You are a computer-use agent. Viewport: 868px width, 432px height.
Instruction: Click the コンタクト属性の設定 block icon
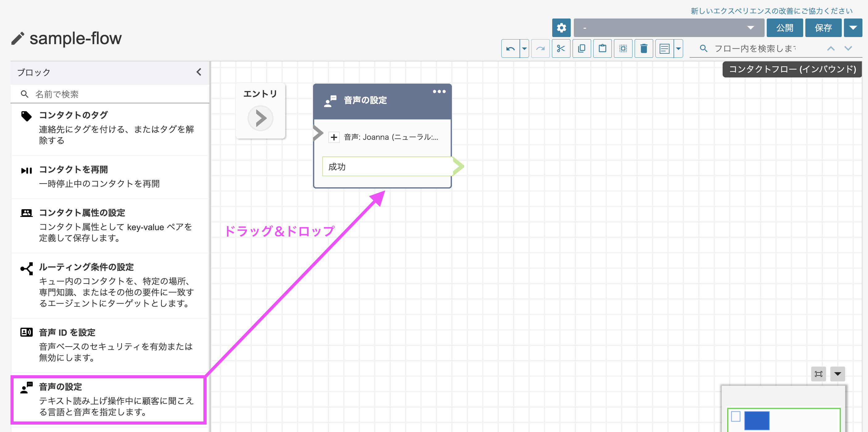(x=26, y=213)
